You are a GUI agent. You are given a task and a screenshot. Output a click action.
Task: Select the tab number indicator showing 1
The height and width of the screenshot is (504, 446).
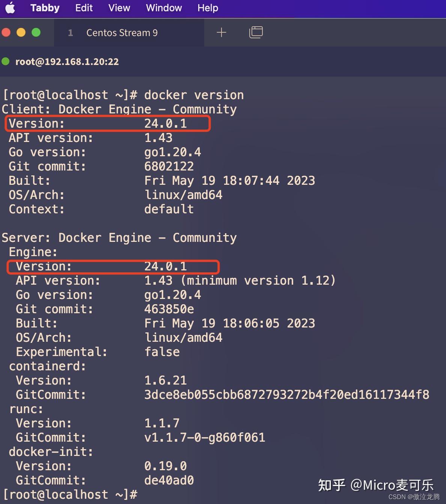point(71,33)
